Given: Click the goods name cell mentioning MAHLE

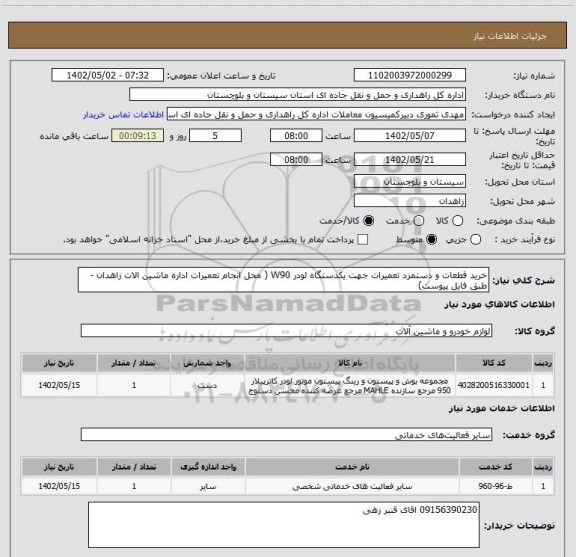Looking at the screenshot, I should coord(350,385).
